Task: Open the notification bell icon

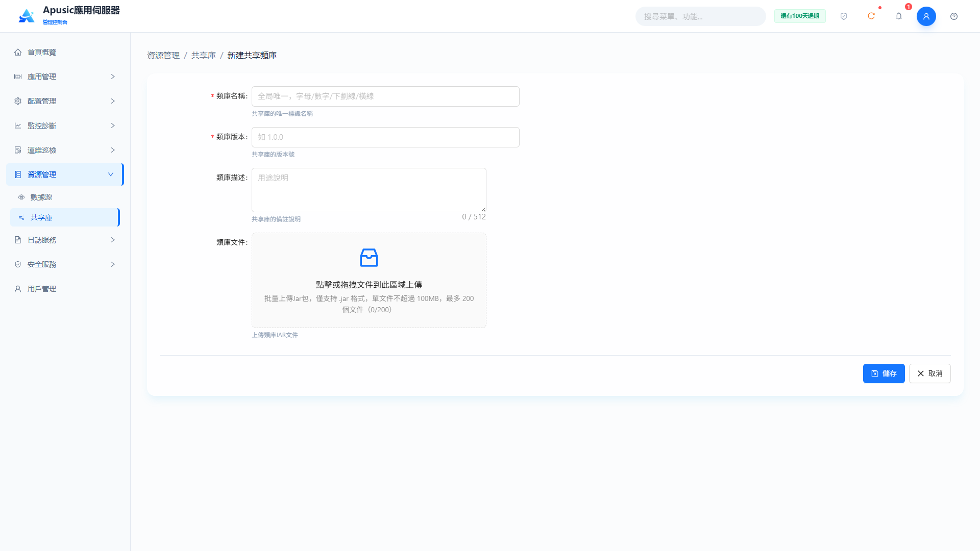Action: pyautogui.click(x=899, y=16)
